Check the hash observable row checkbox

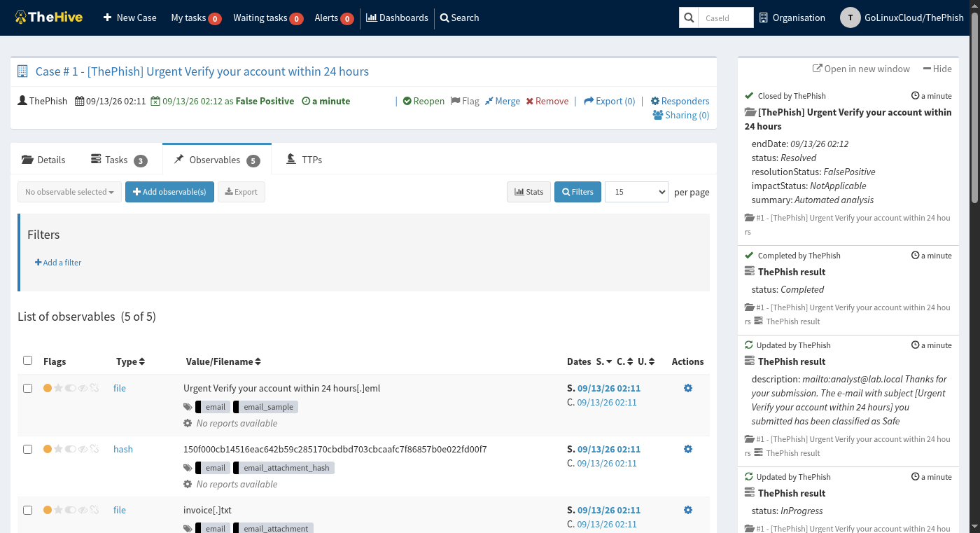28,449
